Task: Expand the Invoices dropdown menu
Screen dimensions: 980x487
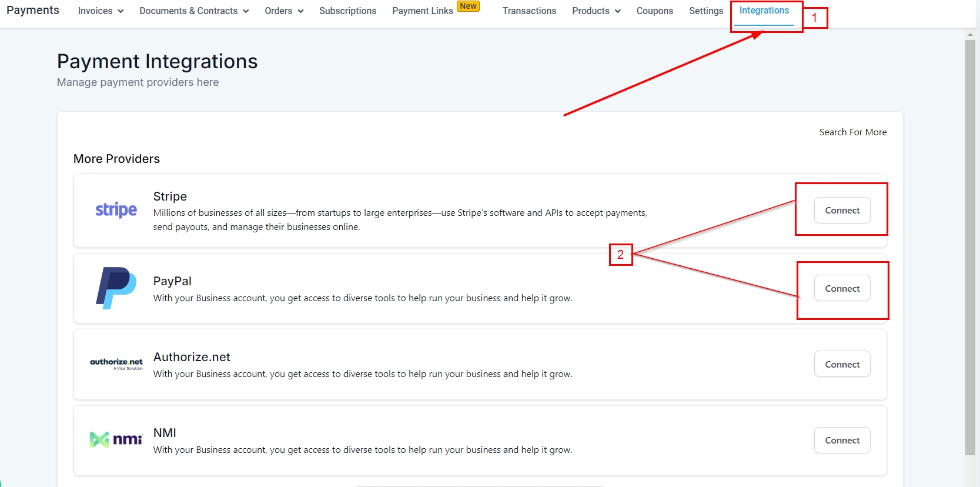Action: 101,11
